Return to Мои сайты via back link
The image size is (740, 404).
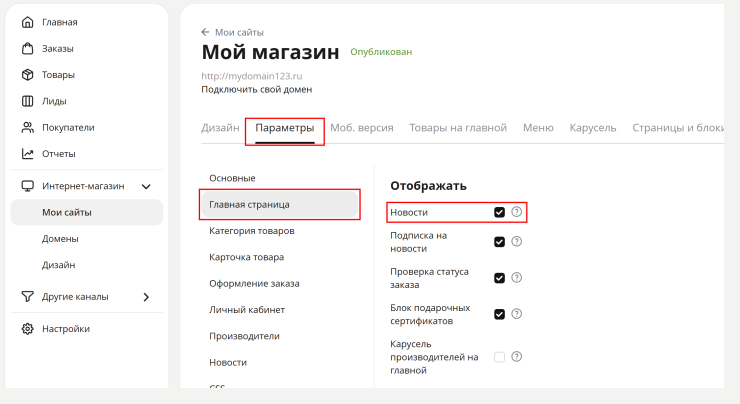[x=239, y=32]
